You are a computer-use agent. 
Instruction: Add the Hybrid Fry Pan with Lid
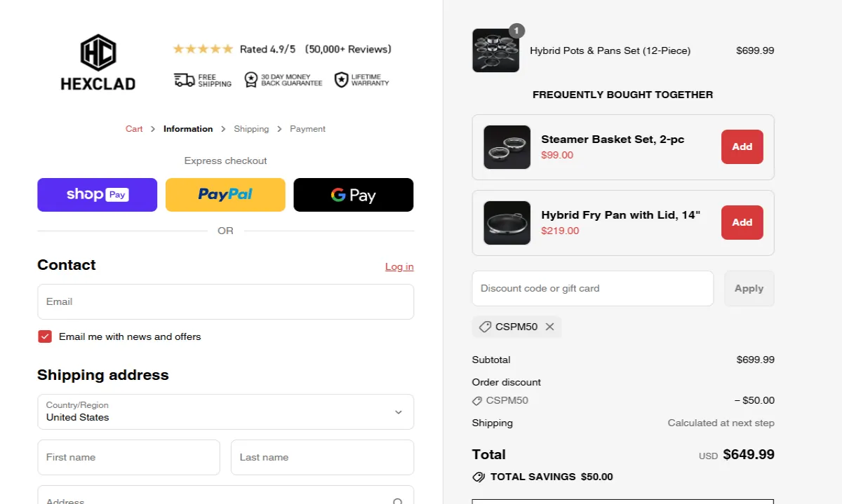(742, 222)
